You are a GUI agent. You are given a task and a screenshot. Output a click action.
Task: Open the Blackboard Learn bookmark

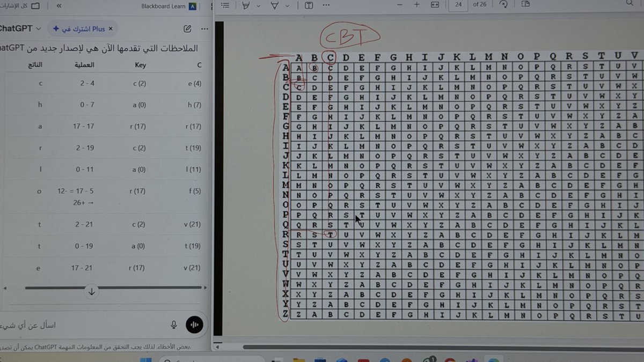point(169,6)
